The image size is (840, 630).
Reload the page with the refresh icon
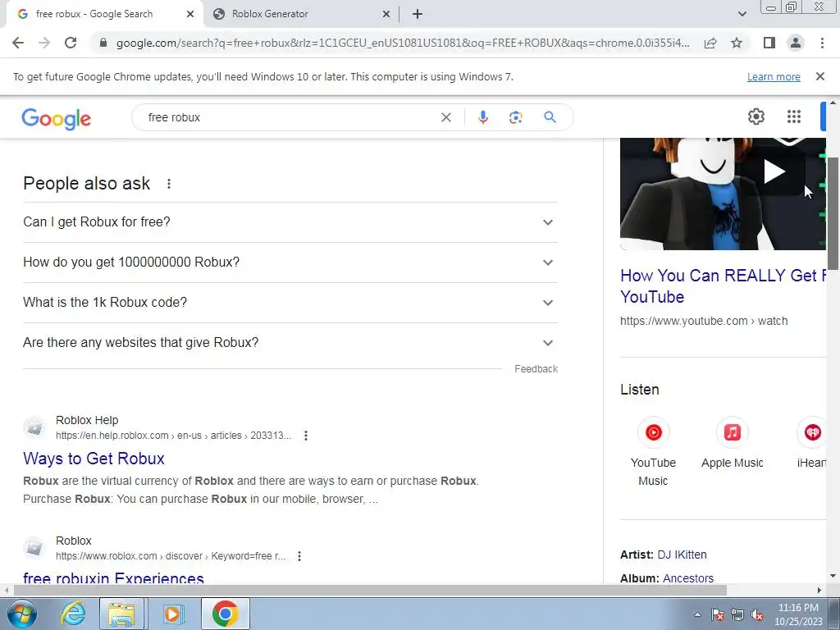(71, 43)
